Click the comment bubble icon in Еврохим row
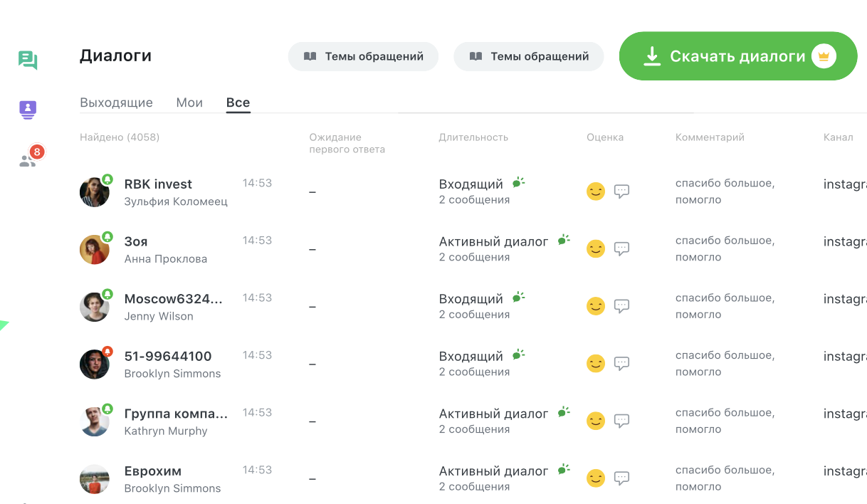867x504 pixels. (x=621, y=478)
